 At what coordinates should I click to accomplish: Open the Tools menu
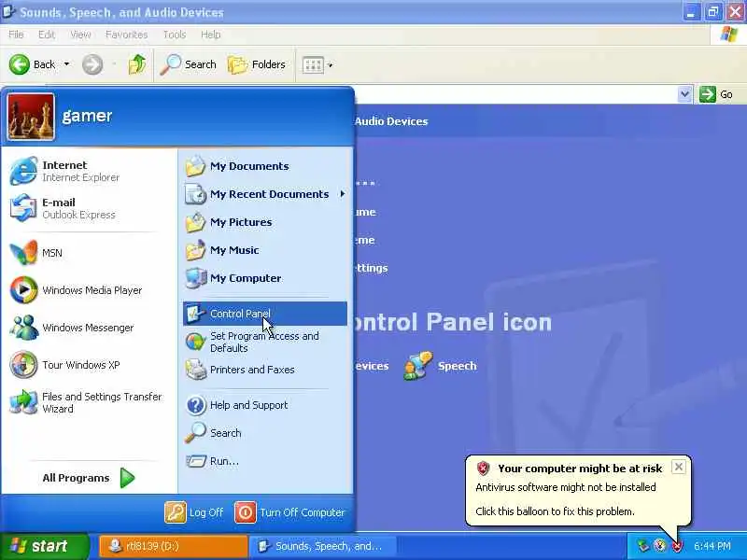pos(175,35)
